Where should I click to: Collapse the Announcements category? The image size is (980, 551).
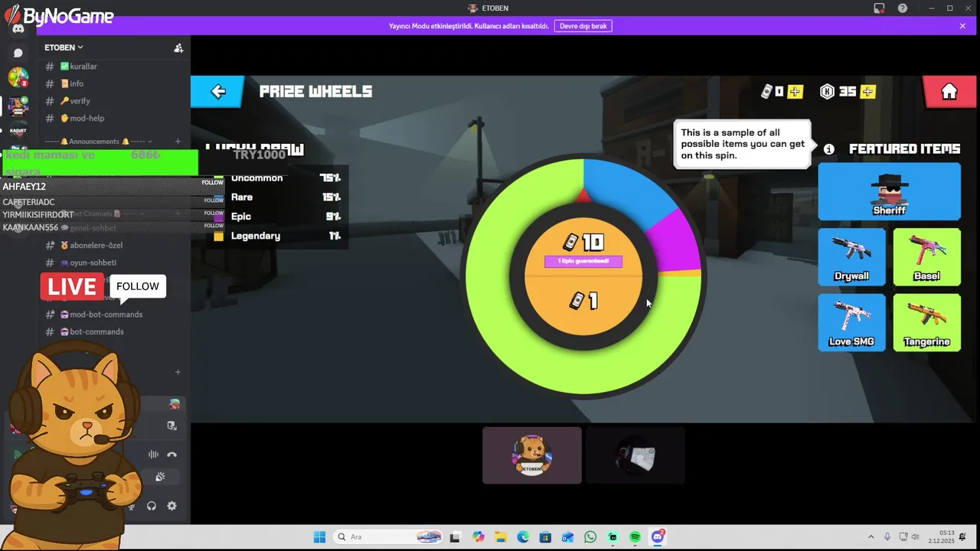click(98, 142)
